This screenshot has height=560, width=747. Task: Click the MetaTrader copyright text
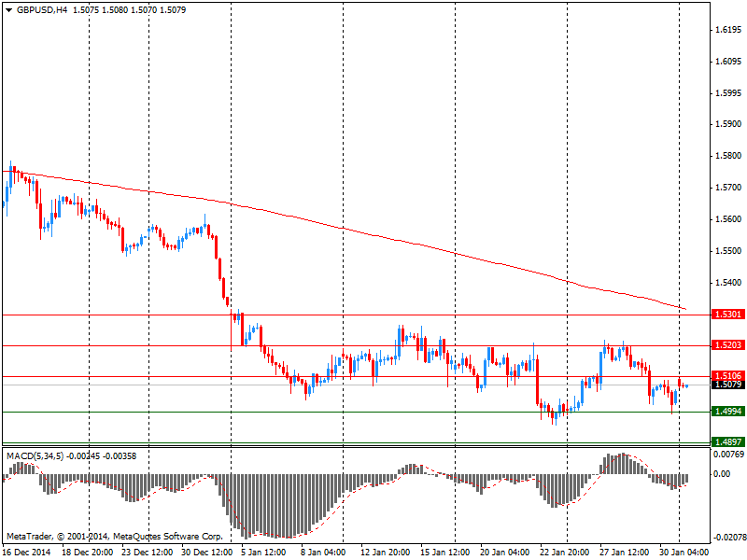tap(114, 536)
